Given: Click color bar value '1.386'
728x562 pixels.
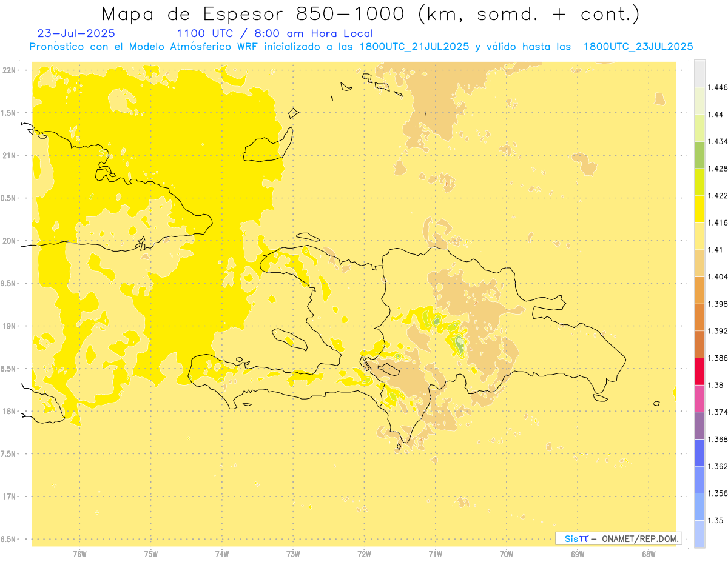Looking at the screenshot, I should [717, 358].
